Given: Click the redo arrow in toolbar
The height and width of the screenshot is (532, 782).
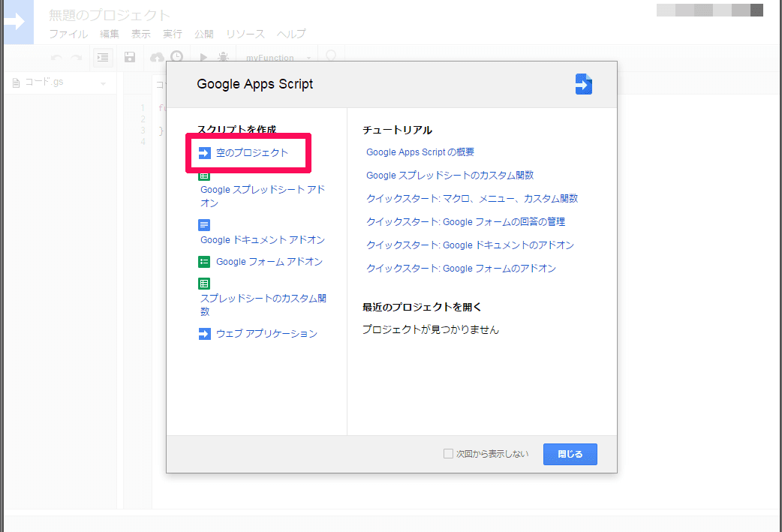Looking at the screenshot, I should [77, 58].
